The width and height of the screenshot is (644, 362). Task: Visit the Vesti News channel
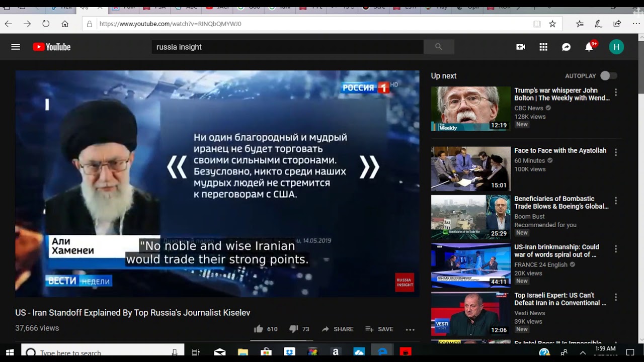pos(530,313)
